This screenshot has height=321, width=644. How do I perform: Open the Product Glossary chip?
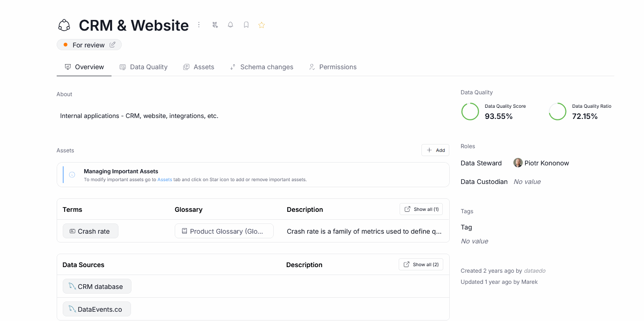tap(224, 231)
